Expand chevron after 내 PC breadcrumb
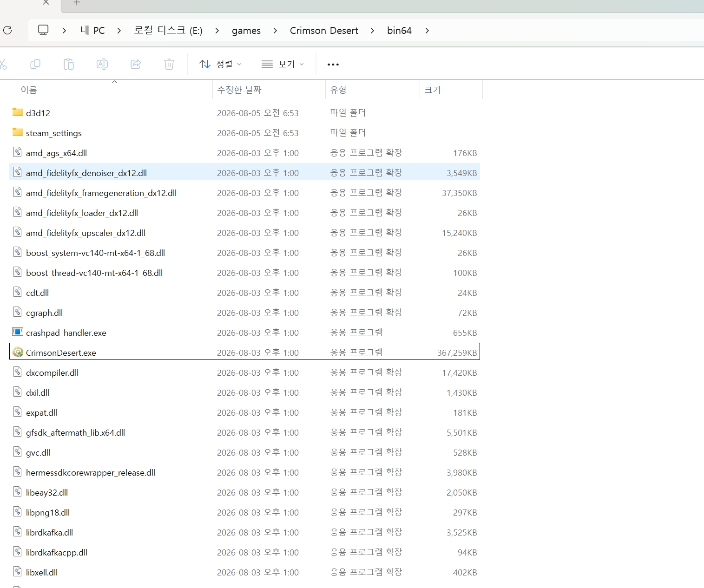This screenshot has height=588, width=704. click(119, 31)
